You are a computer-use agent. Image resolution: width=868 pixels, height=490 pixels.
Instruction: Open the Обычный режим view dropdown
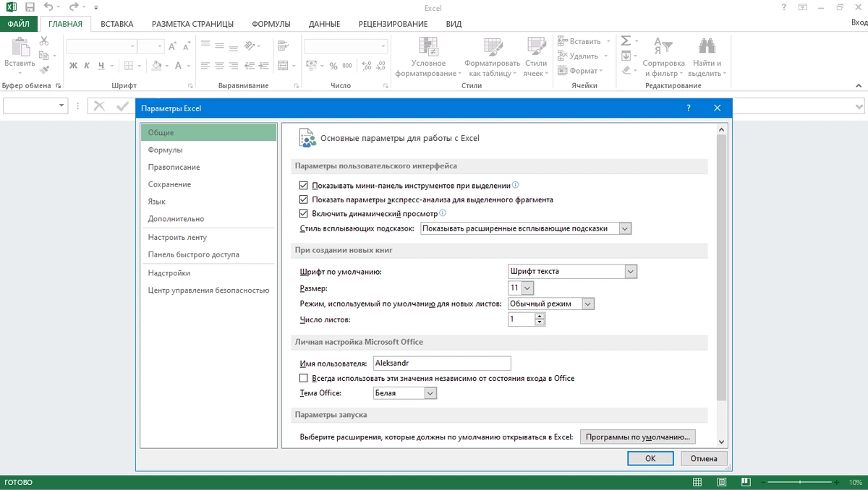pos(551,304)
